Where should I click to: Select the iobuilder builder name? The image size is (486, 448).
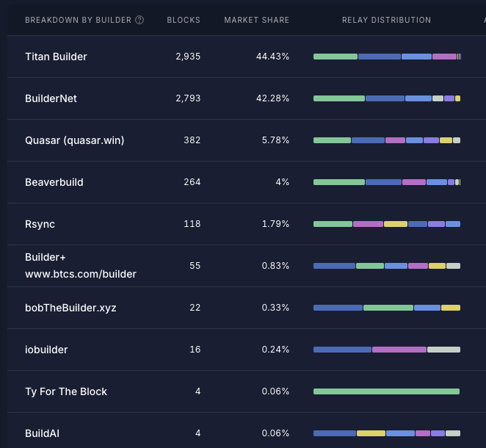46,350
